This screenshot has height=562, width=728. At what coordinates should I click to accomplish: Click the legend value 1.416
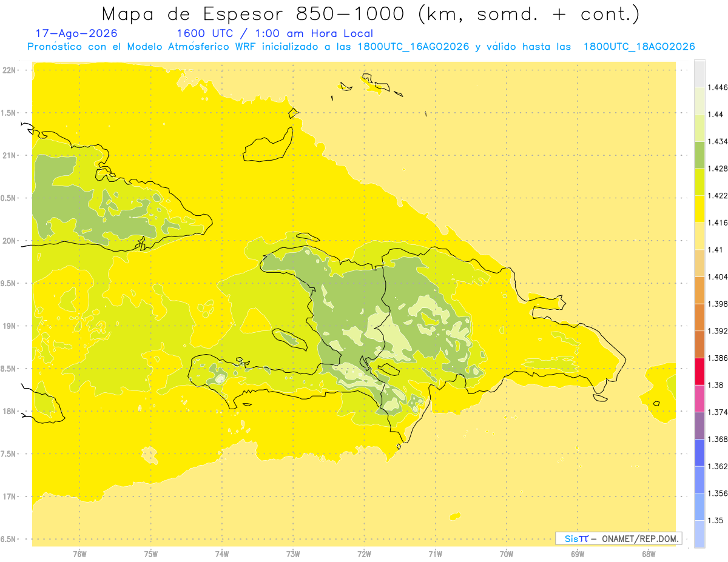coord(718,222)
